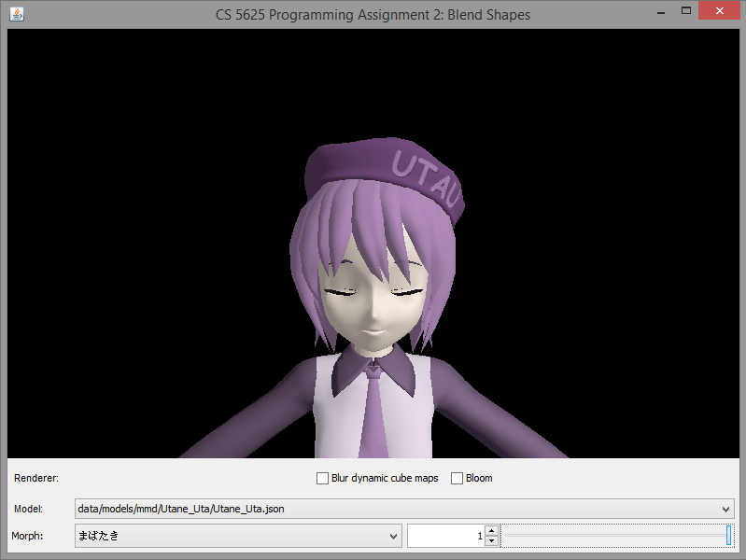The image size is (746, 560).
Task: Click the Java application icon in title bar
Action: point(15,14)
